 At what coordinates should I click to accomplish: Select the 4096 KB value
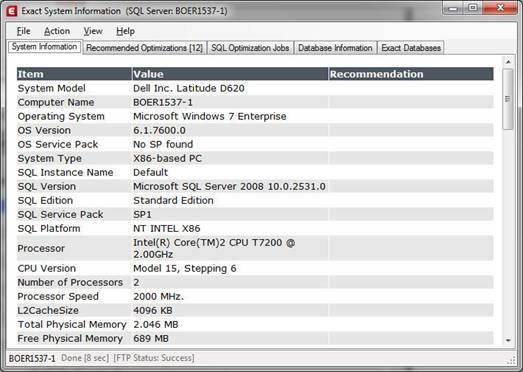(x=153, y=311)
